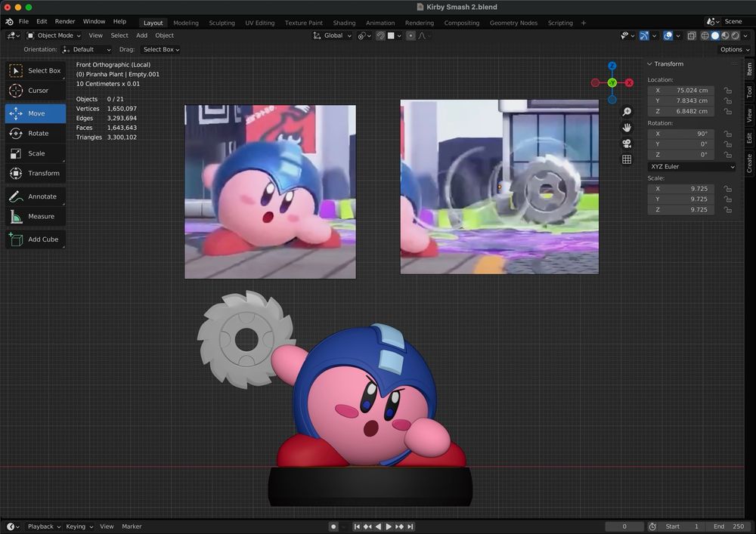Toggle viewport overlays button

point(668,35)
